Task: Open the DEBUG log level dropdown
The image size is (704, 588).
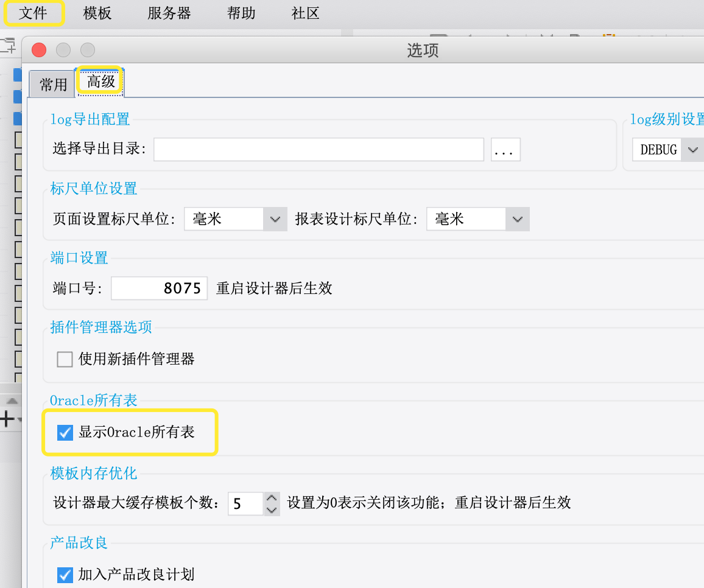Action: [x=667, y=150]
